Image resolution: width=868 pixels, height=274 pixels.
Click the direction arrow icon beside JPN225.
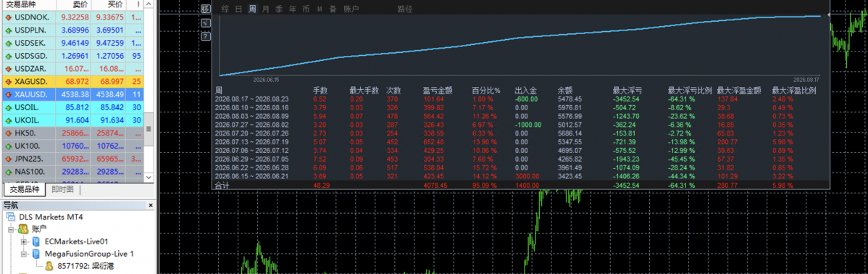(9, 159)
